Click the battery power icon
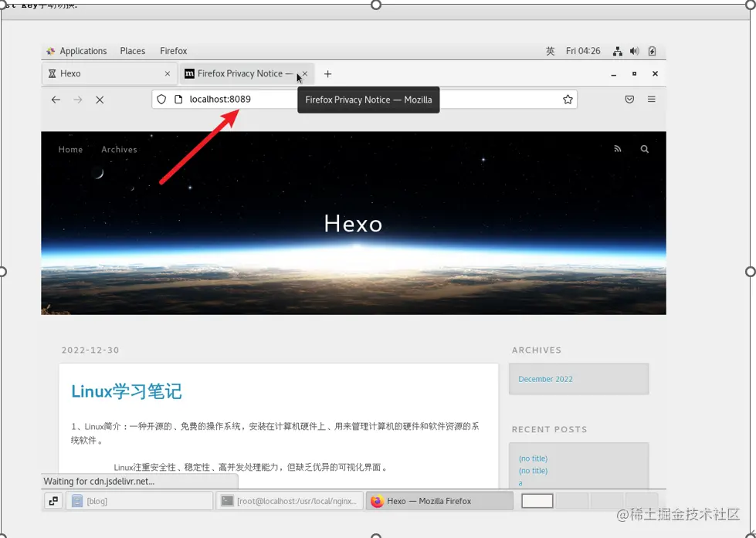 (652, 51)
